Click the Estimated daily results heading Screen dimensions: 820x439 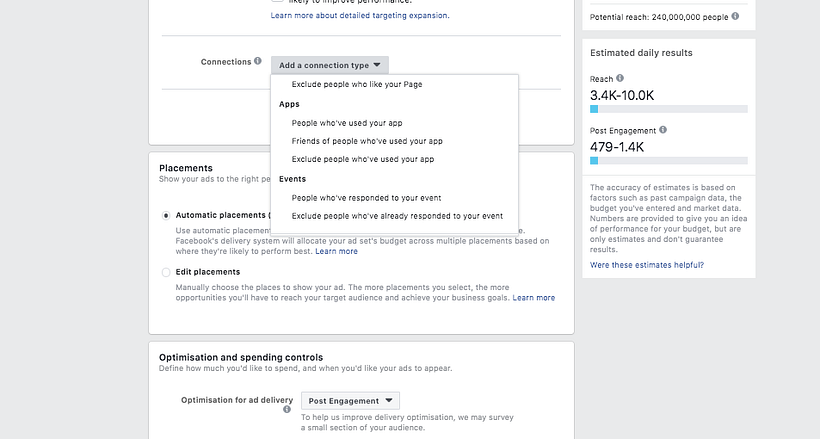(641, 53)
